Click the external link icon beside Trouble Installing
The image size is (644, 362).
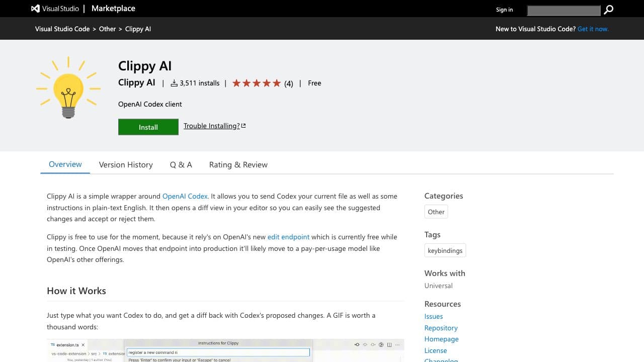pos(244,126)
